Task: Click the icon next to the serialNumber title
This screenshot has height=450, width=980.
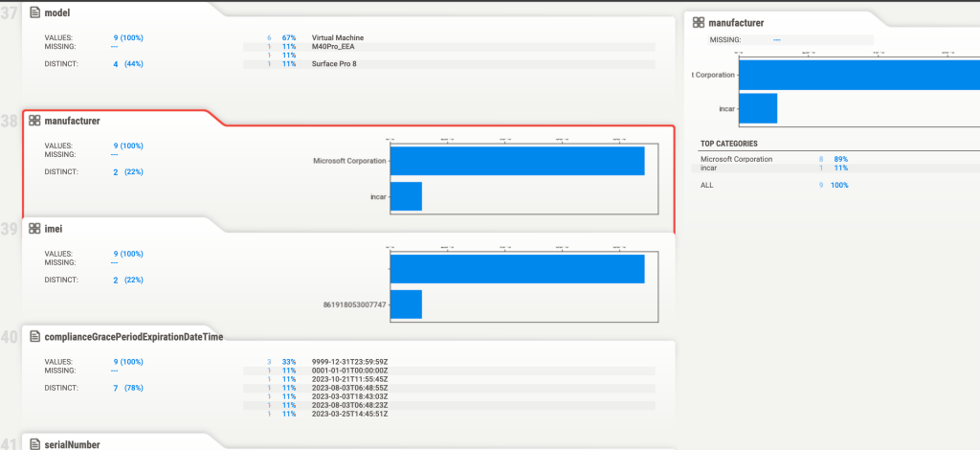Action: pos(35,444)
